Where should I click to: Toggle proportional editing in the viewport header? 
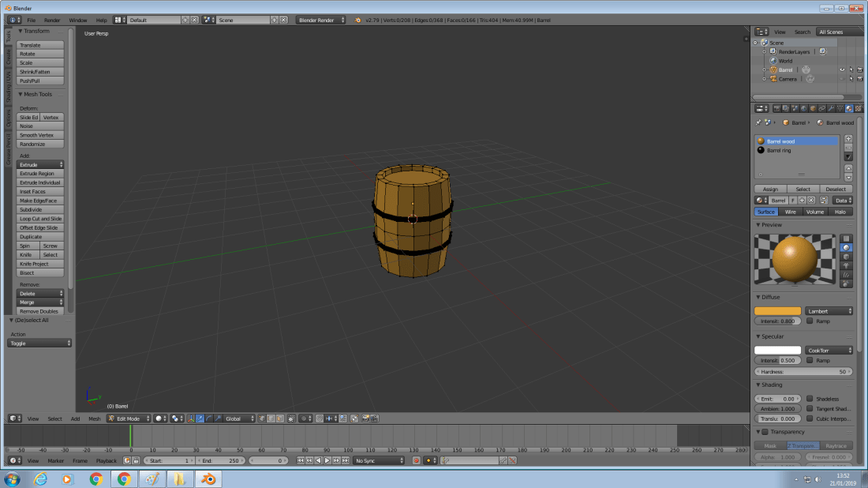click(305, 419)
